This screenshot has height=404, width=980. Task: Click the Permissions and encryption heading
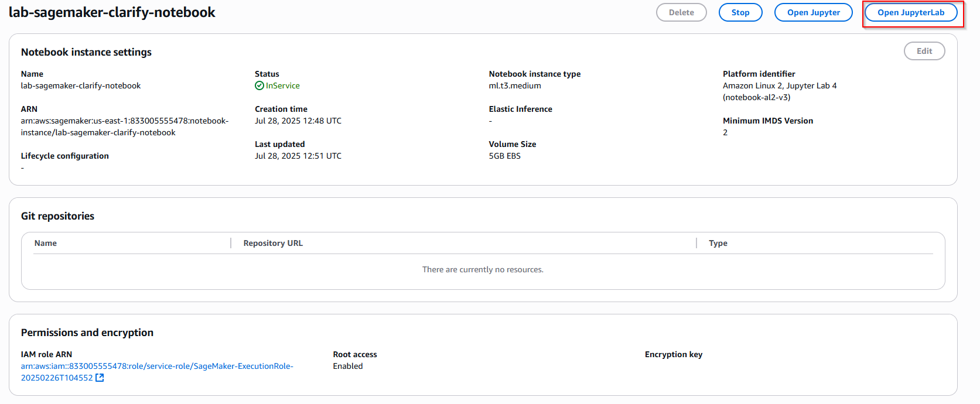[87, 333]
